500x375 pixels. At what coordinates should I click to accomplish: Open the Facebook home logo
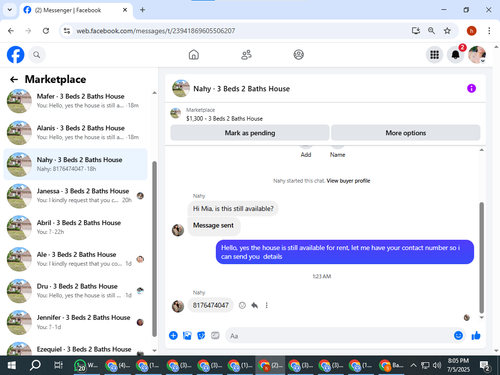tap(15, 55)
